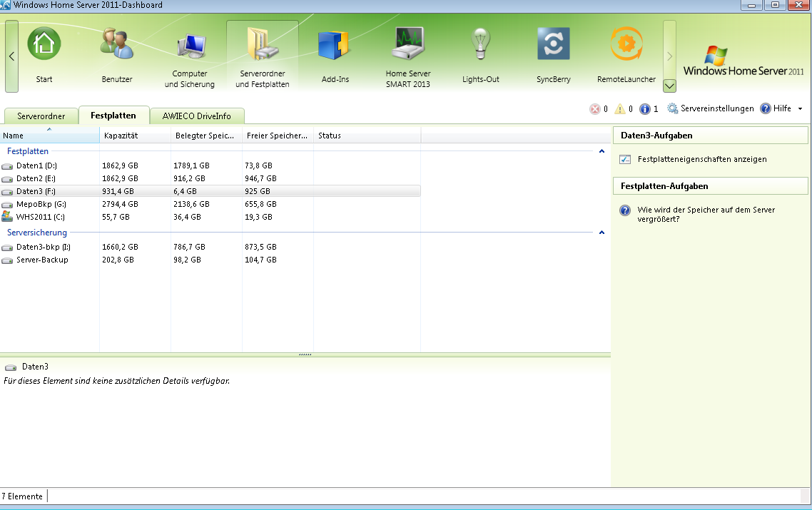812x510 pixels.
Task: Click the yellow warning alerts icon
Action: (620, 108)
